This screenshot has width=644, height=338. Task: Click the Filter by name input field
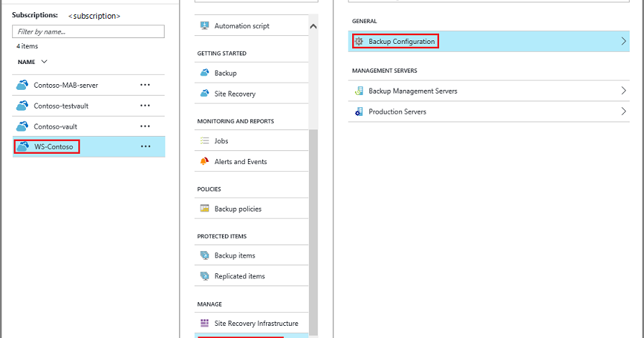(88, 32)
